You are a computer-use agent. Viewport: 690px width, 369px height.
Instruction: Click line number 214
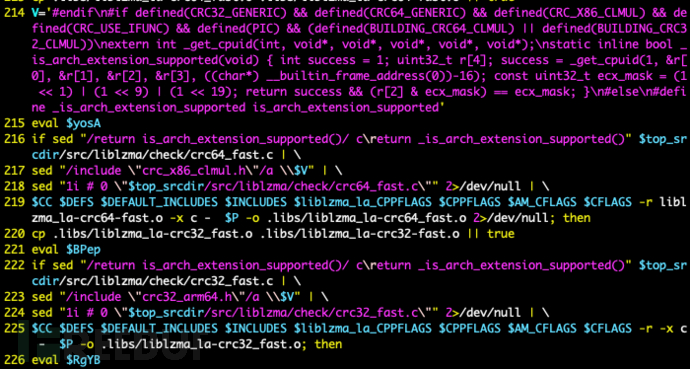click(x=15, y=13)
